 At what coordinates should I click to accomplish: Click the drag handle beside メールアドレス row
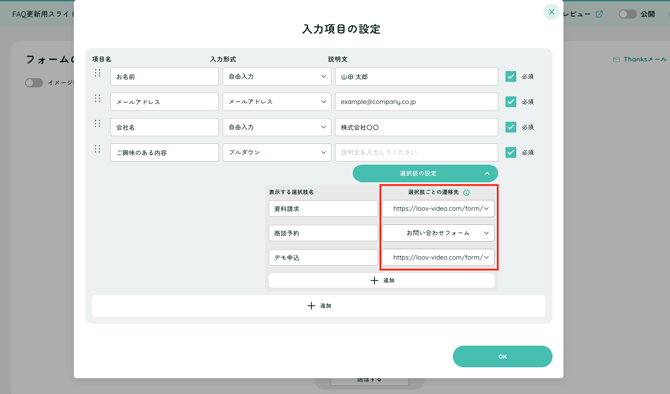tap(97, 98)
